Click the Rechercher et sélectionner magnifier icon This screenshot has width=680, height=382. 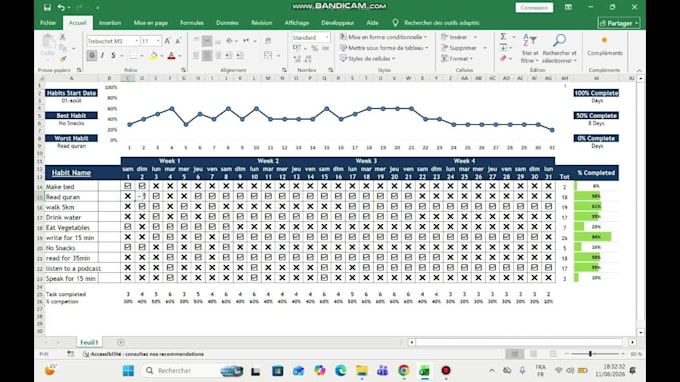pyautogui.click(x=559, y=41)
